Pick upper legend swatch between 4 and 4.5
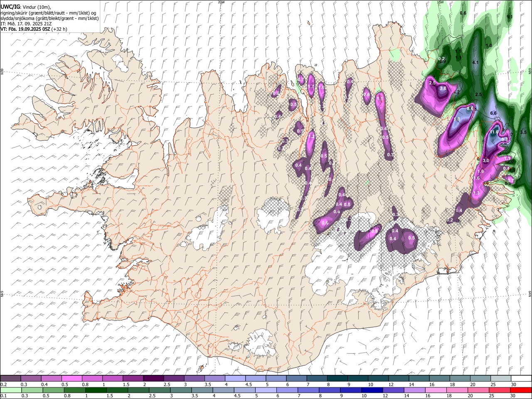 pyautogui.click(x=236, y=379)
